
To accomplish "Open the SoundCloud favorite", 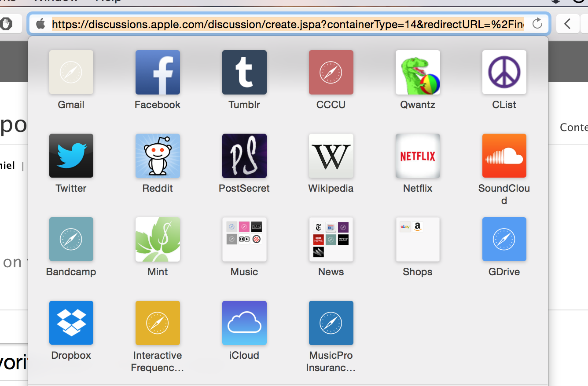I will coord(504,156).
